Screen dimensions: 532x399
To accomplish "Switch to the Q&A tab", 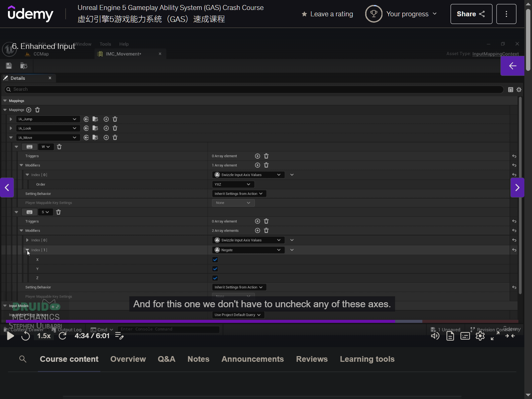I will [x=166, y=359].
